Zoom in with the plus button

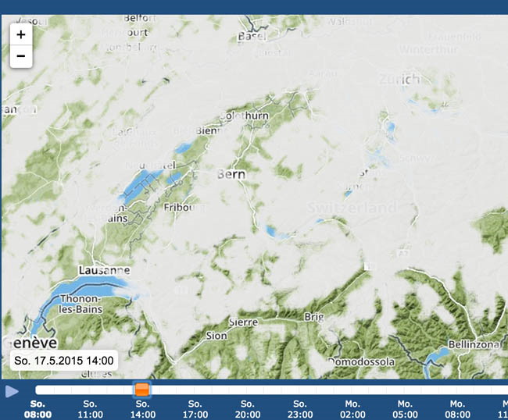point(21,34)
